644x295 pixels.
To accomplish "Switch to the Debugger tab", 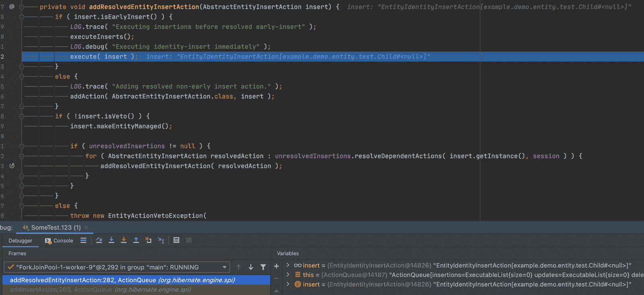I will tap(21, 241).
